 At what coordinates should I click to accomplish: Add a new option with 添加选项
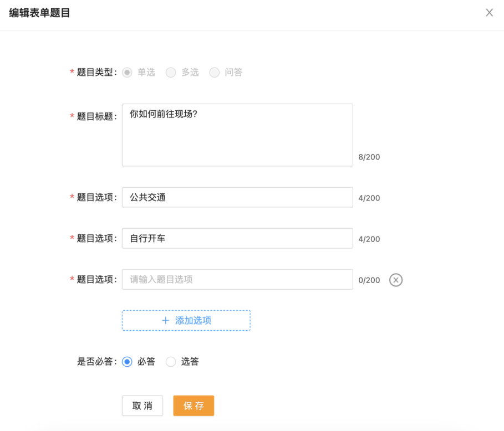186,321
